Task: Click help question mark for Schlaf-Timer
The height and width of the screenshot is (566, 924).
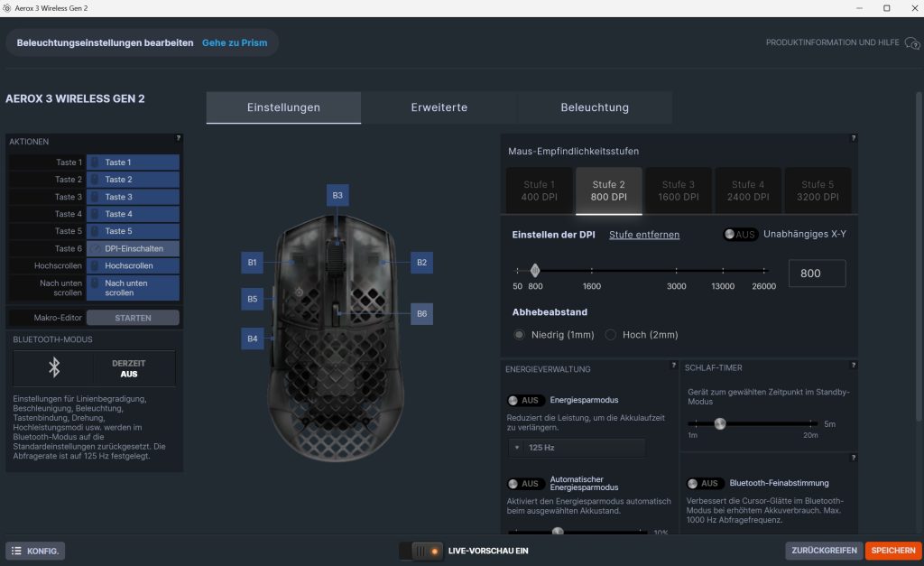Action: [853, 365]
